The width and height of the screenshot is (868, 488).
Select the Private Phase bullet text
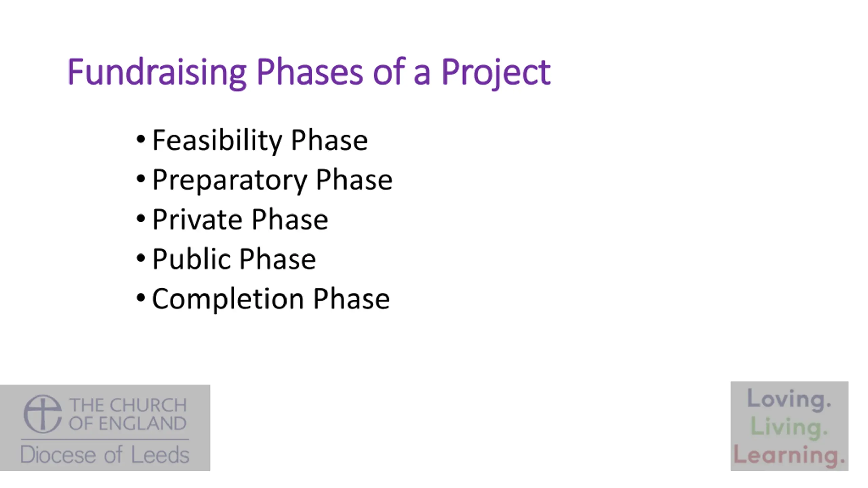click(x=240, y=220)
